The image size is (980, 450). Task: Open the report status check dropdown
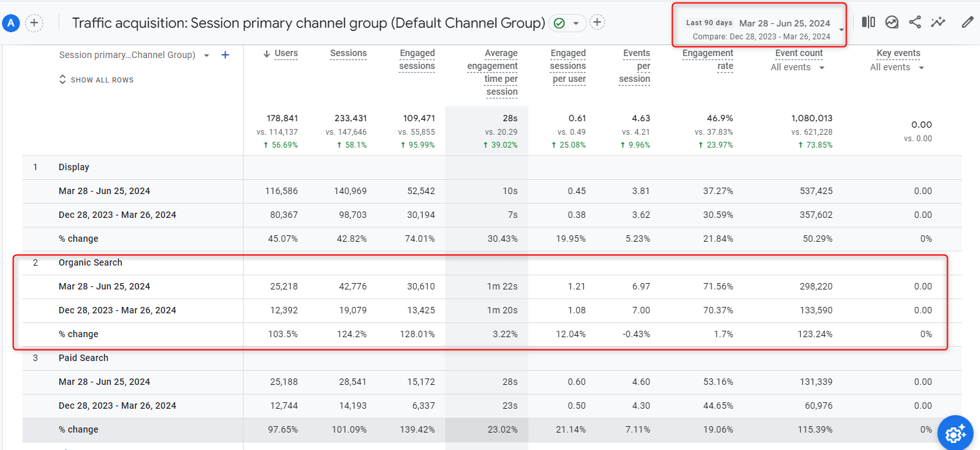click(568, 23)
